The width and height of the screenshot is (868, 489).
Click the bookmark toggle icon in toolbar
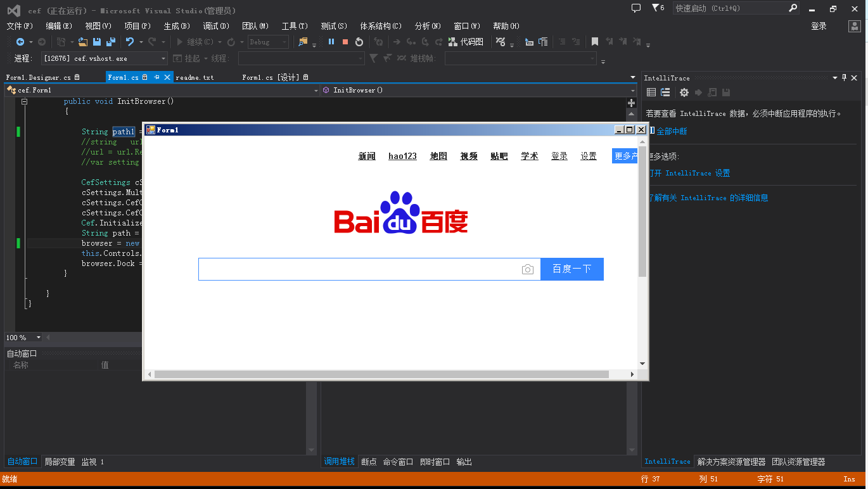coord(595,42)
